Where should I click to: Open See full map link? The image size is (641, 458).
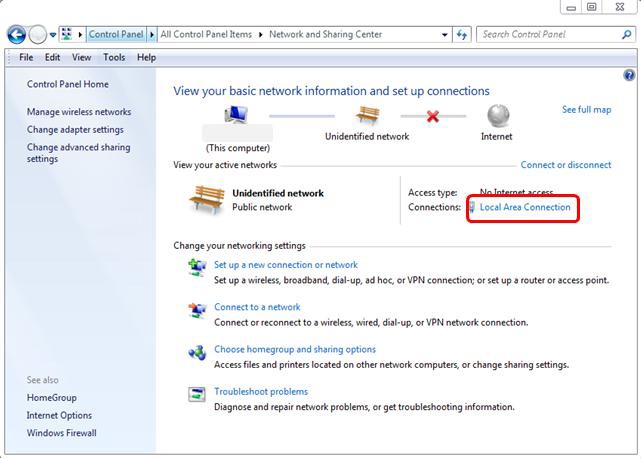[x=586, y=110]
